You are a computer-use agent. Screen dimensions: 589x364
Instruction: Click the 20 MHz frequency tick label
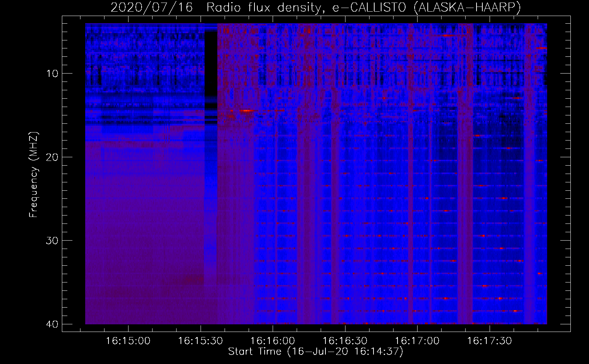52,157
